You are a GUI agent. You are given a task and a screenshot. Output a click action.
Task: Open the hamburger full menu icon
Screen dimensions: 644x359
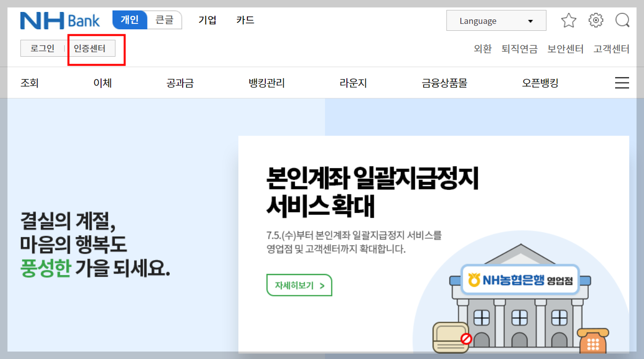point(622,83)
